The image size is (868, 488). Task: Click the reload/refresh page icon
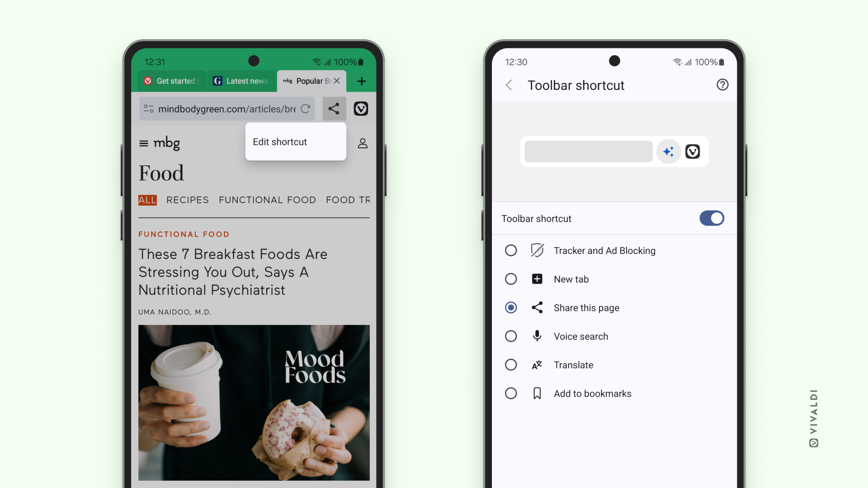tap(305, 108)
